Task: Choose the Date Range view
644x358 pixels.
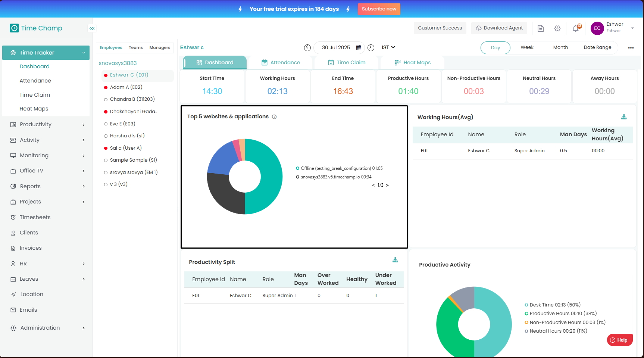Action: pyautogui.click(x=597, y=47)
